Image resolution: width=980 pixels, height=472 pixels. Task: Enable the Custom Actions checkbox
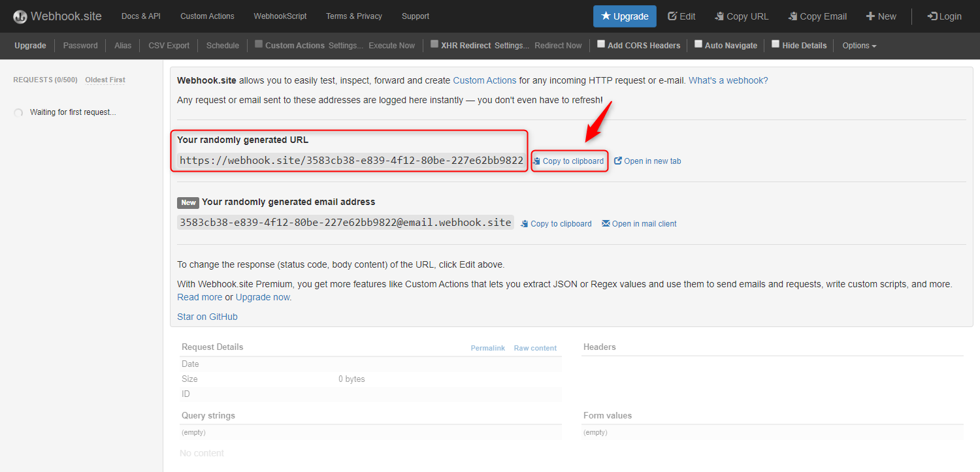pos(259,44)
